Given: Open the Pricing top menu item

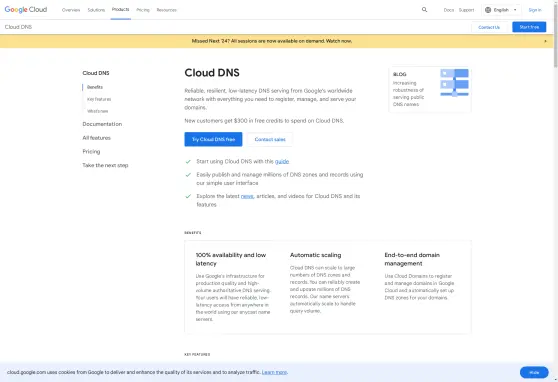Looking at the screenshot, I should tap(143, 10).
